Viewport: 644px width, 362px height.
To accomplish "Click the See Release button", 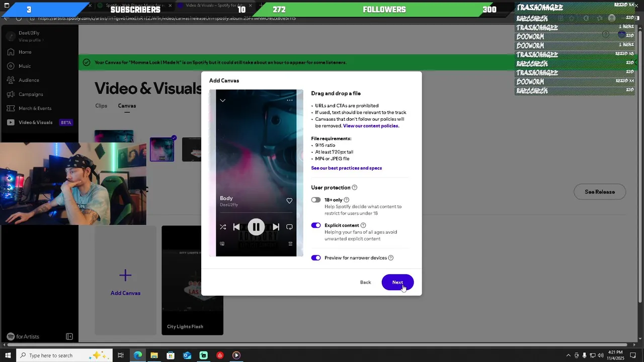I will 600,192.
